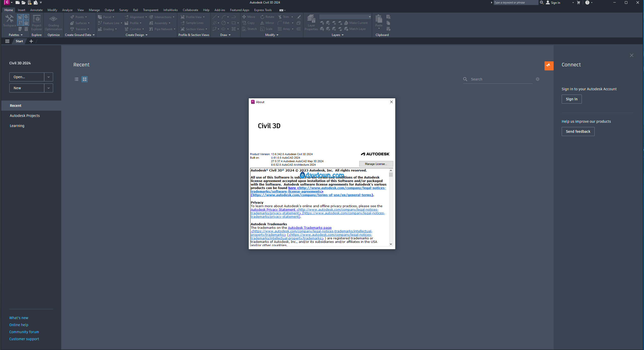Open the settings gear beside Search
Viewport: 644px width, 350px height.
[x=538, y=79]
